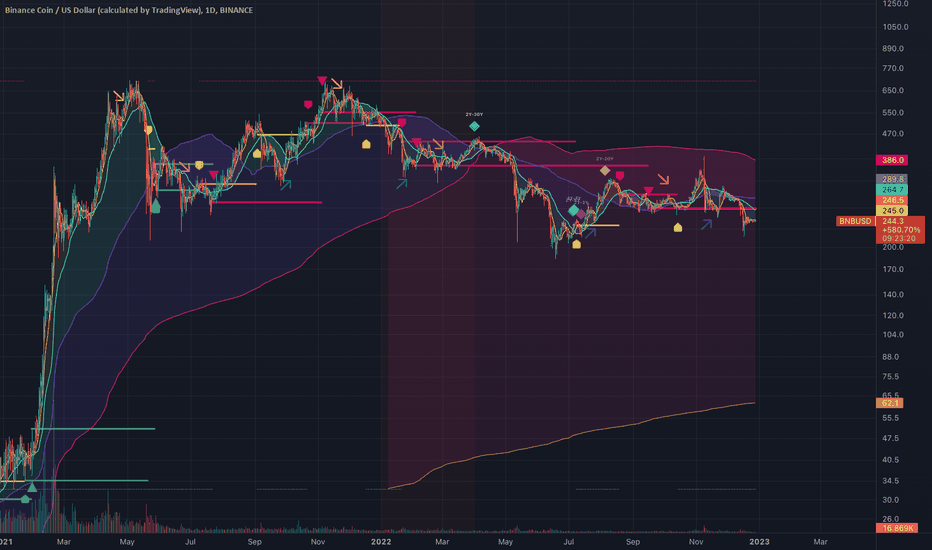Select the yellow house marker at July 2022 bottom
Viewport: 932px width, 550px height.
[x=576, y=244]
